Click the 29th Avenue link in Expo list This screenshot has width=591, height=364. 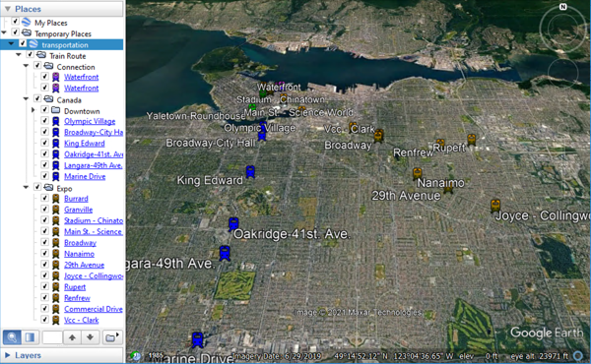[84, 265]
